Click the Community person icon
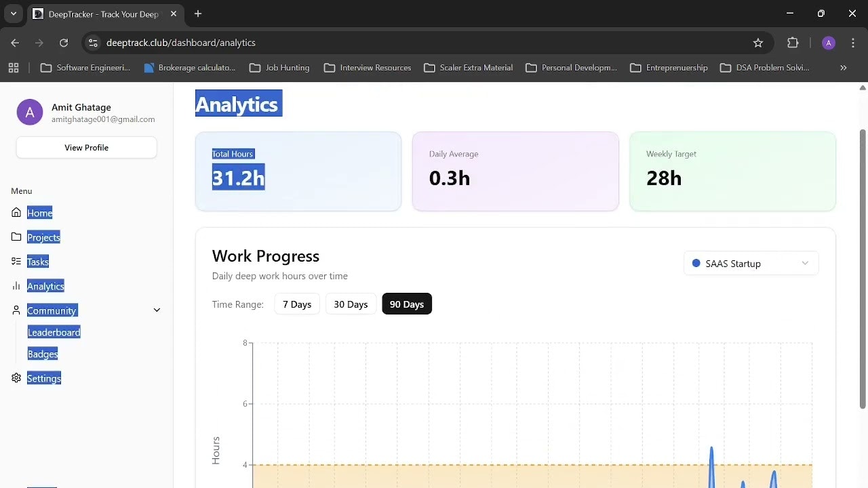Viewport: 868px width, 488px height. (x=16, y=310)
